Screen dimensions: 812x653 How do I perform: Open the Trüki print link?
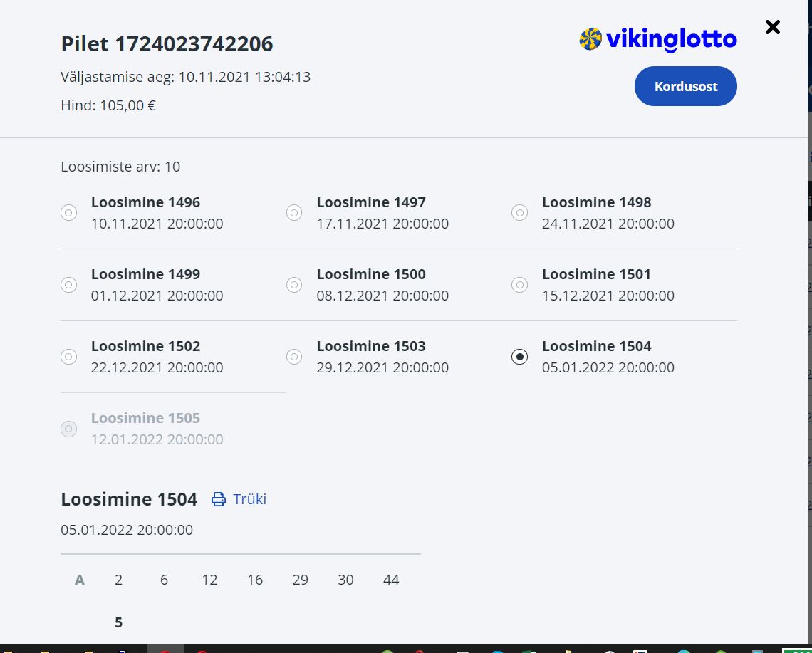pyautogui.click(x=249, y=499)
